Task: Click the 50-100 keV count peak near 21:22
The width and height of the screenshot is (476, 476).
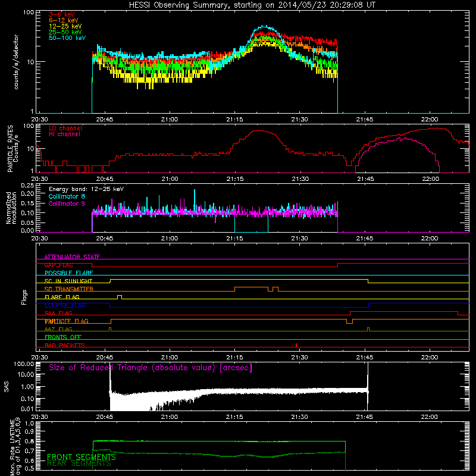Action: pos(265,26)
